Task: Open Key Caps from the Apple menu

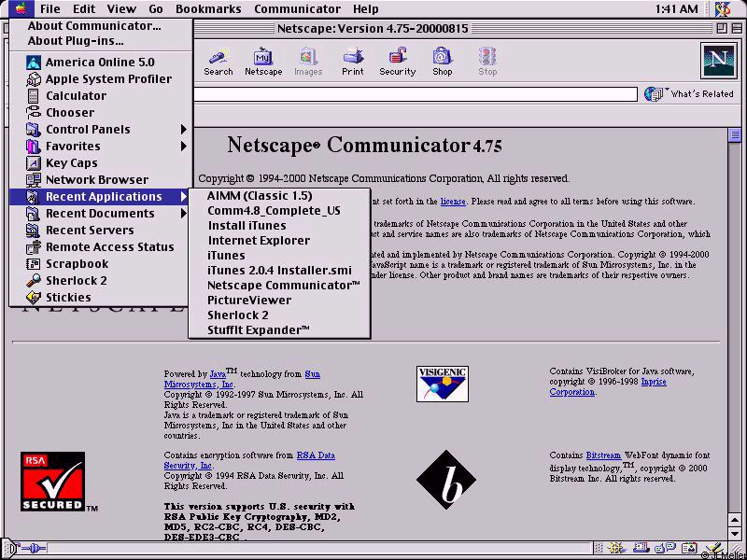Action: (x=101, y=162)
